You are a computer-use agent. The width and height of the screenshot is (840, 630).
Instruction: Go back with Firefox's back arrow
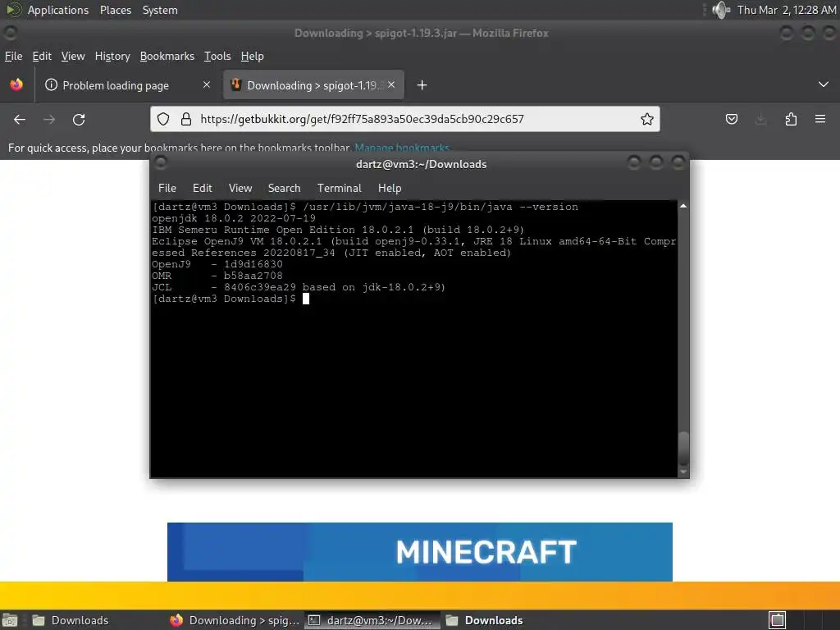(20, 120)
